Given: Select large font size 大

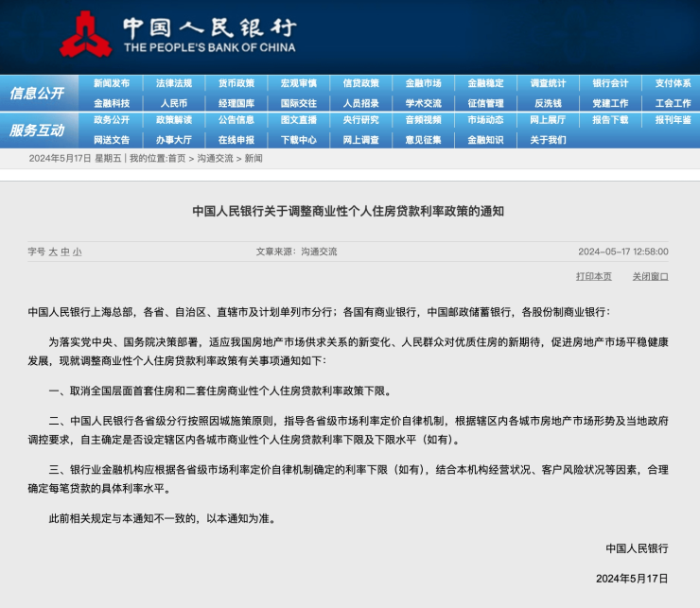Looking at the screenshot, I should 53,252.
